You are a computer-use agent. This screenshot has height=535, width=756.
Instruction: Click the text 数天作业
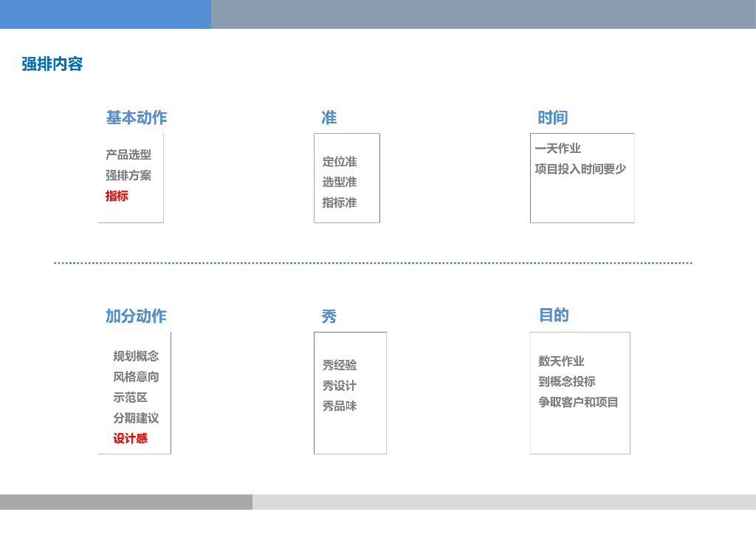[561, 361]
